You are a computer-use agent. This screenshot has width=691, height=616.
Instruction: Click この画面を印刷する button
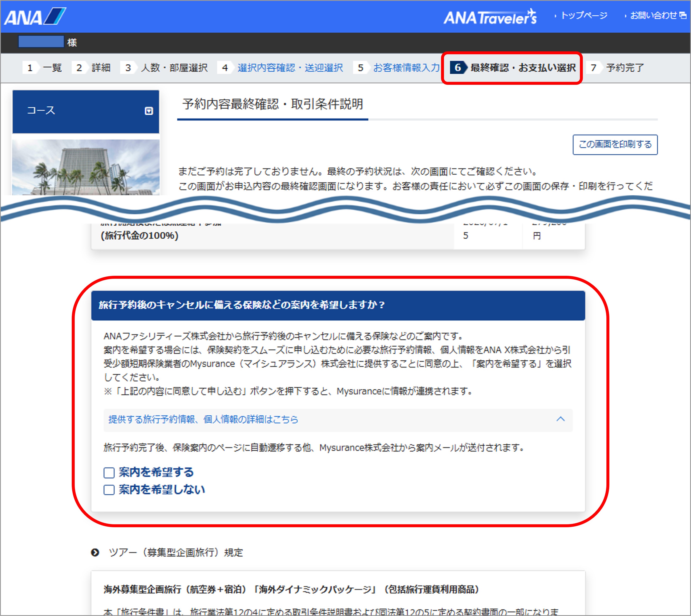tap(615, 145)
